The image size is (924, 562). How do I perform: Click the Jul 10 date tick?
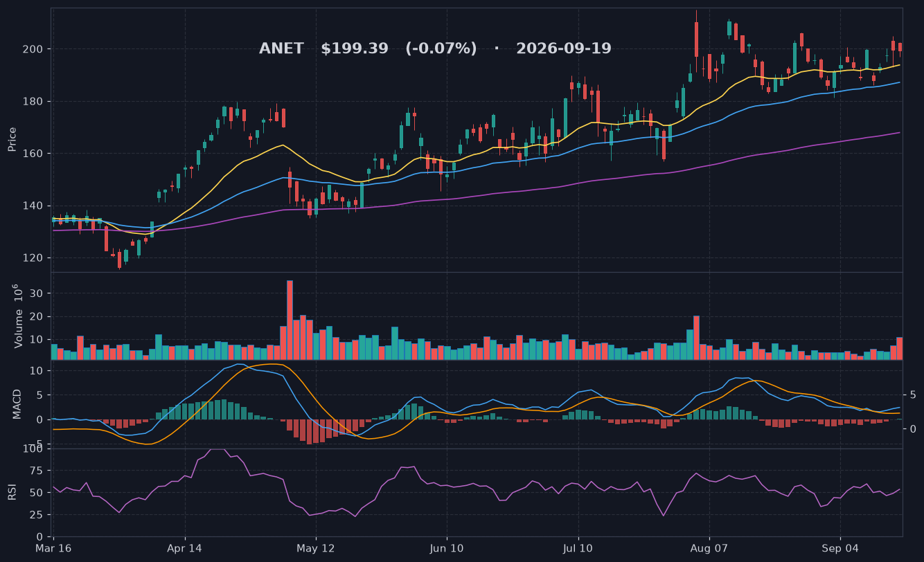(578, 548)
